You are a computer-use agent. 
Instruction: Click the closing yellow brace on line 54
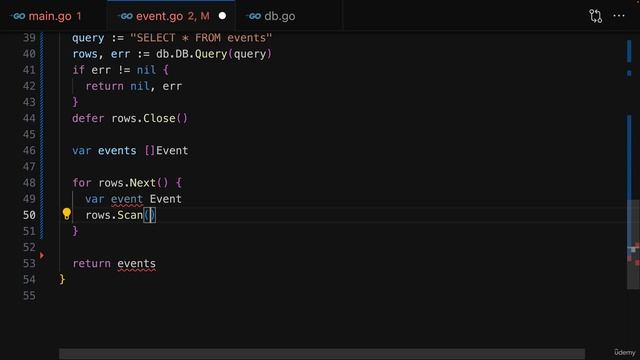click(62, 280)
